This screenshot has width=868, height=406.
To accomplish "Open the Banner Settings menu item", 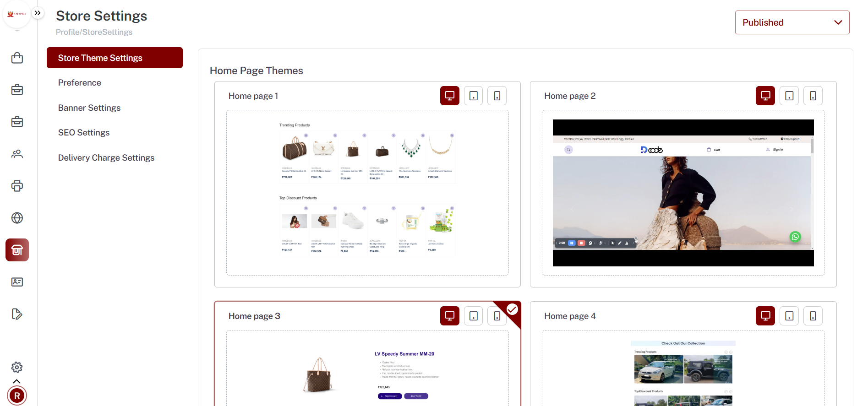I will click(89, 108).
